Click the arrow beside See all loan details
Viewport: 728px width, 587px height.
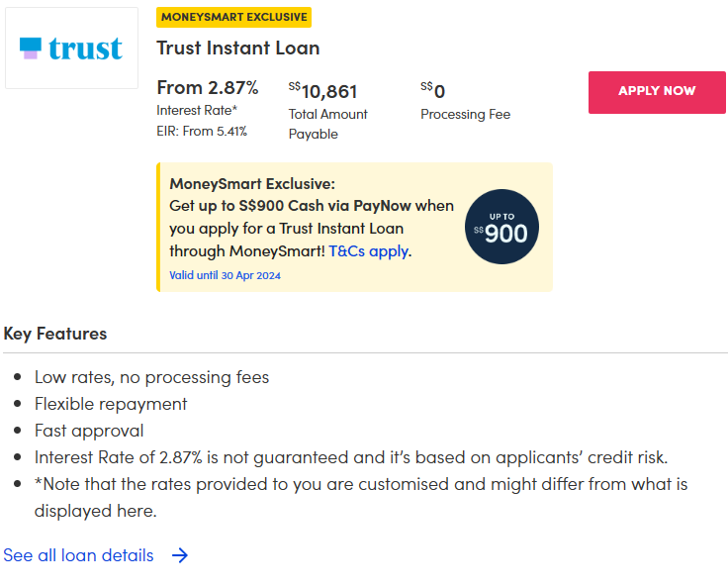(179, 555)
